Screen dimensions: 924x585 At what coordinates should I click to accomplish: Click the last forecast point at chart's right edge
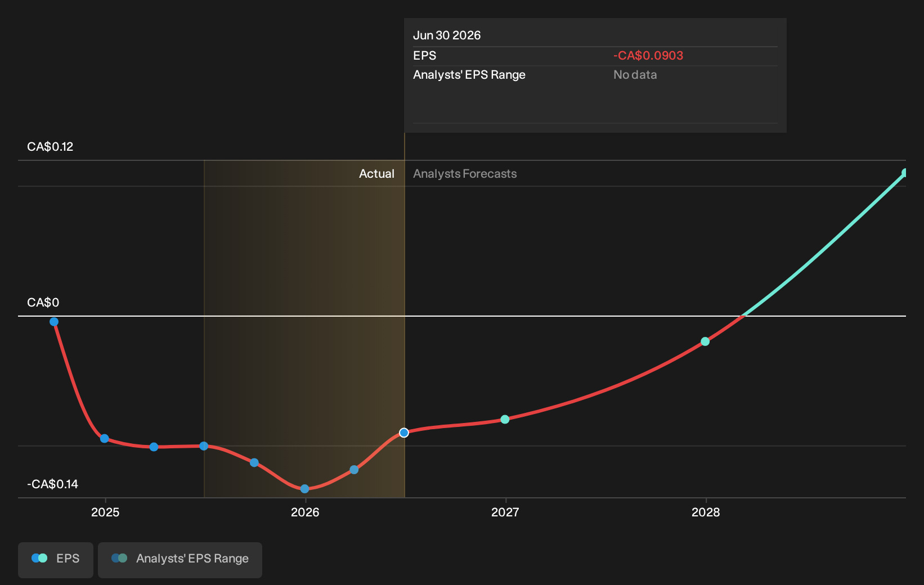904,173
